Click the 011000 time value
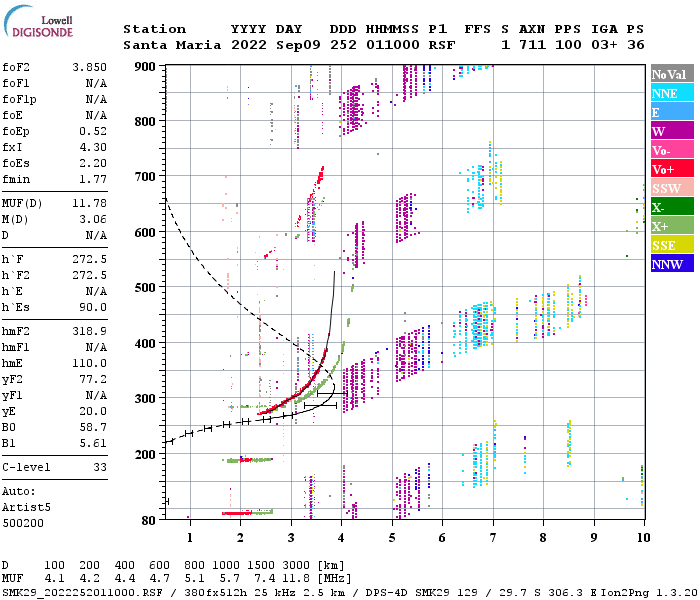The width and height of the screenshot is (700, 600). pyautogui.click(x=392, y=45)
